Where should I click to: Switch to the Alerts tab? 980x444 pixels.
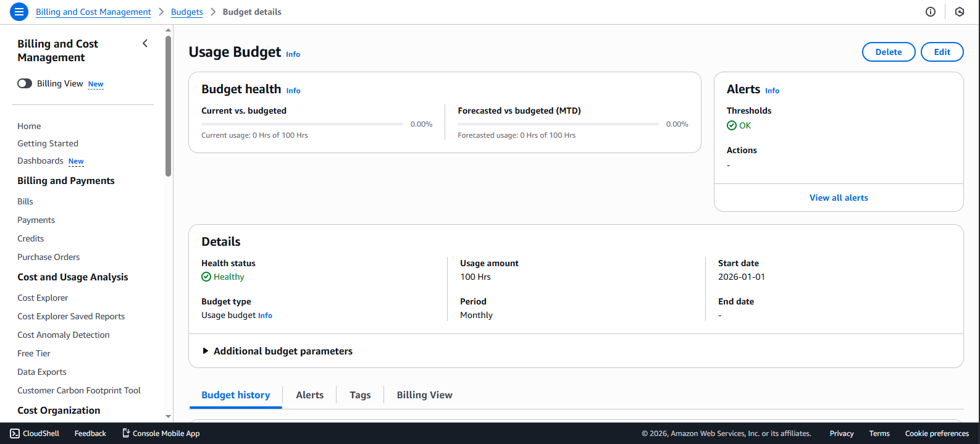[310, 395]
